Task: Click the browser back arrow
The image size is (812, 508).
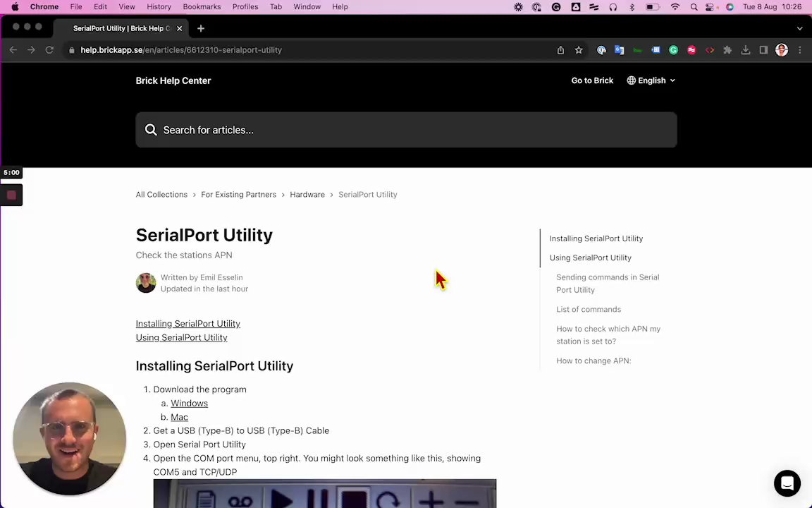Action: tap(13, 50)
